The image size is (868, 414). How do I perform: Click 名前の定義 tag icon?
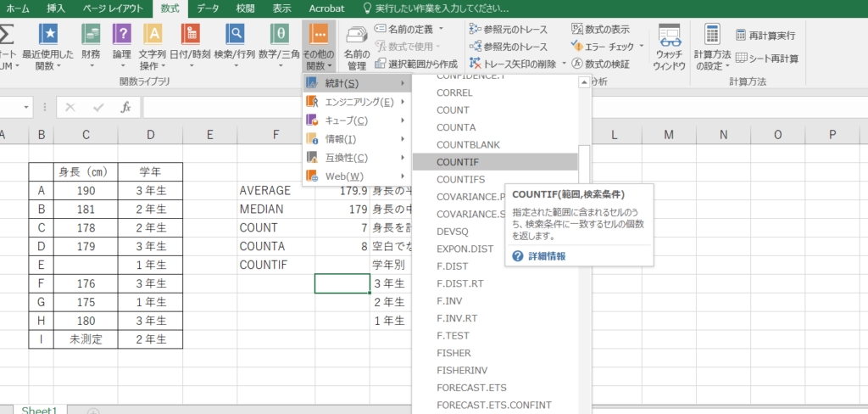(381, 28)
